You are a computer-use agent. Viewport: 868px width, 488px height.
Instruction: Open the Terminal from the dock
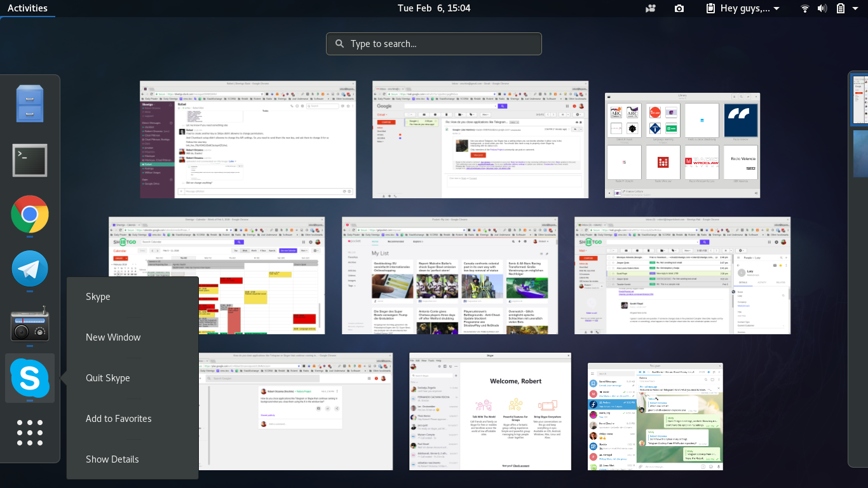(x=29, y=160)
